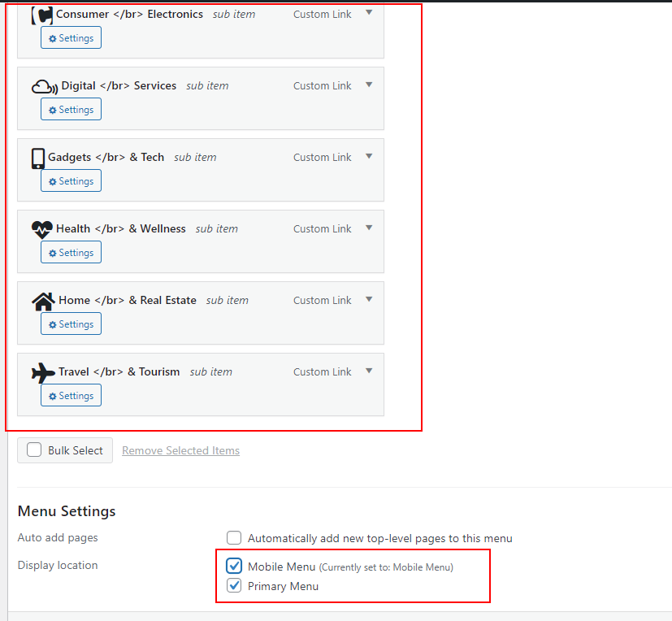Click the Gadgets & Tech phone icon
This screenshot has height=621, width=672.
[x=38, y=159]
